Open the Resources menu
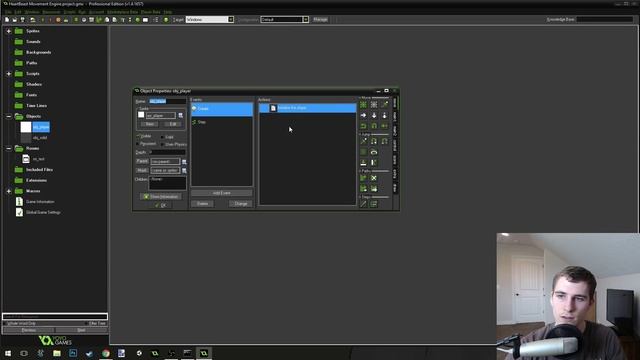Screen dimensions: 640x360 click(51, 12)
